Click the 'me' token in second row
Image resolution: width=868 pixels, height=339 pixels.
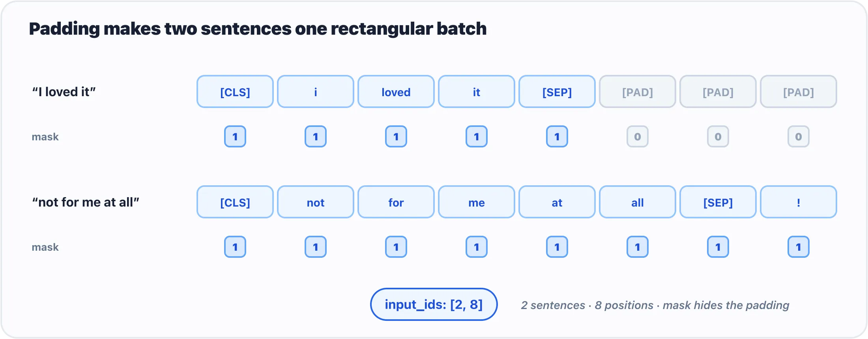[x=477, y=202]
